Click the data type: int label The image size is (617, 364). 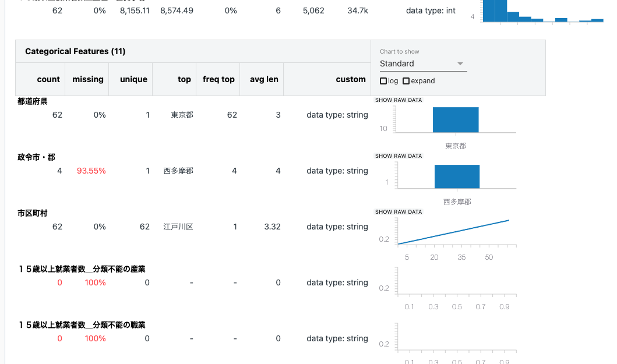point(431,10)
